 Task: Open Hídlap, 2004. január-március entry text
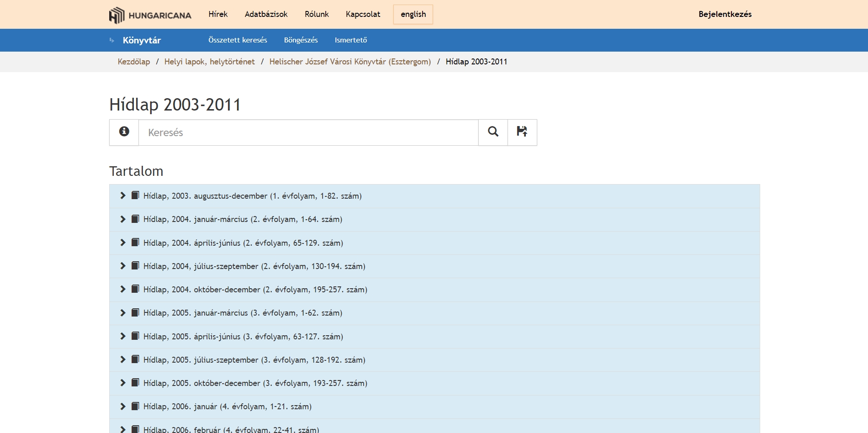pyautogui.click(x=243, y=219)
